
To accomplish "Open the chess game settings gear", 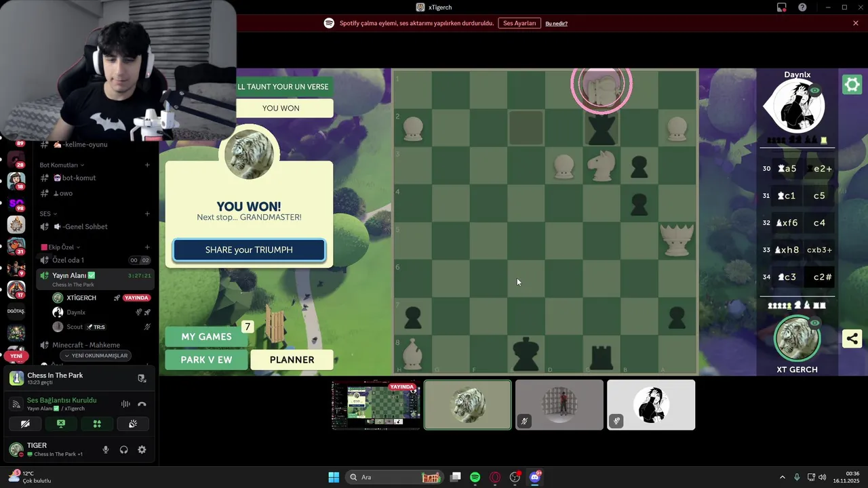I will (x=852, y=85).
